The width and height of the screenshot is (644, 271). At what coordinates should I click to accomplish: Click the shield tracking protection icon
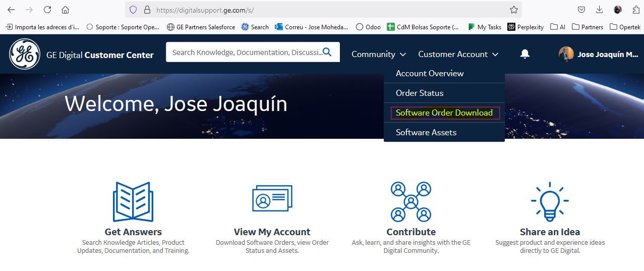coord(133,10)
